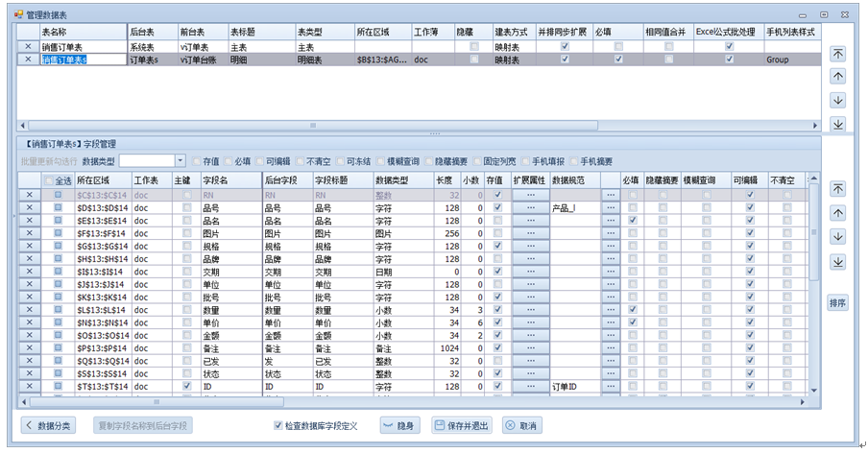
Task: Toggle 存值 batch update checkbox
Action: [x=196, y=161]
